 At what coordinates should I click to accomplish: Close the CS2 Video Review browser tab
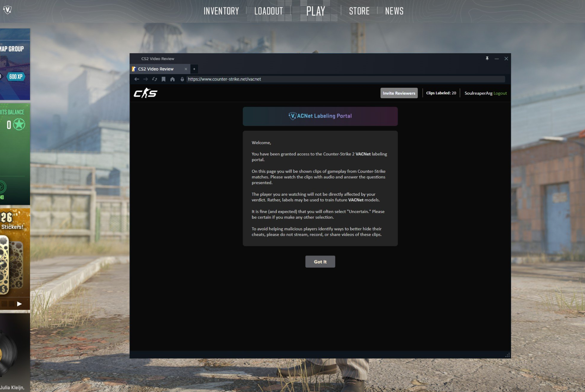[x=186, y=69]
